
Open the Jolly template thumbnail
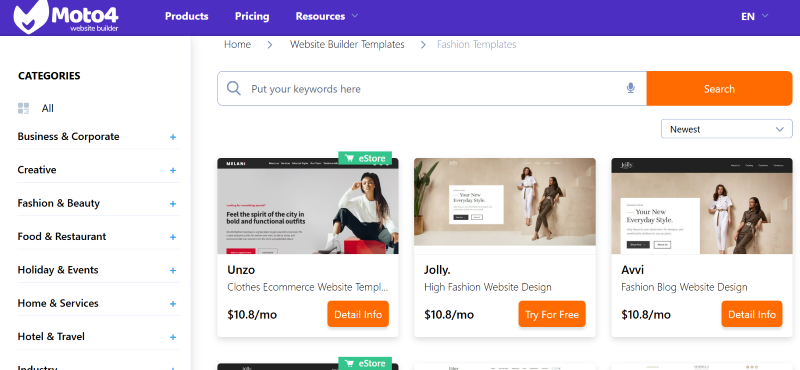click(505, 206)
